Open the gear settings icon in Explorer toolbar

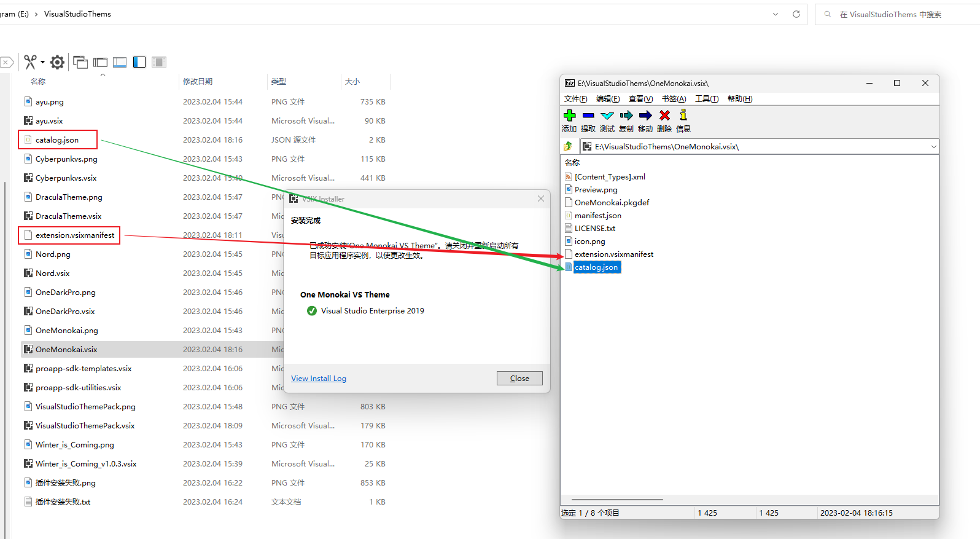tap(57, 62)
